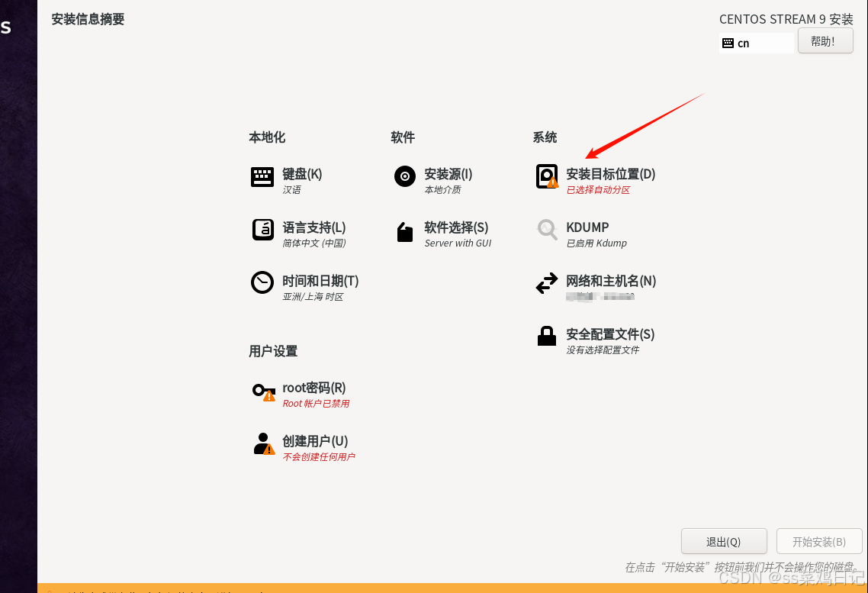Image resolution: width=868 pixels, height=593 pixels.
Task: Open the user icon for 创建用户(U)
Action: pos(263,444)
